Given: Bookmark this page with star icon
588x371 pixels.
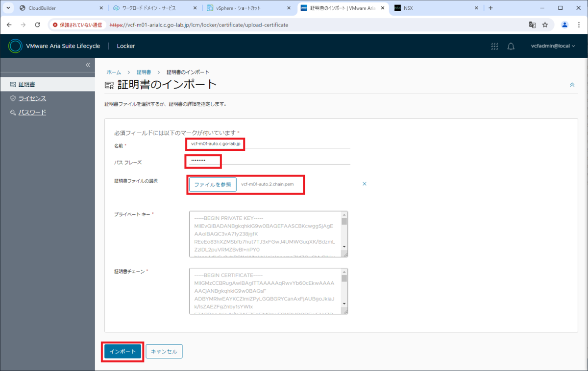Looking at the screenshot, I should [545, 24].
